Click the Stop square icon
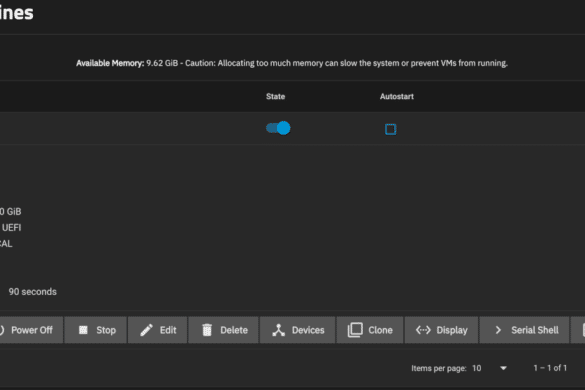 point(83,330)
